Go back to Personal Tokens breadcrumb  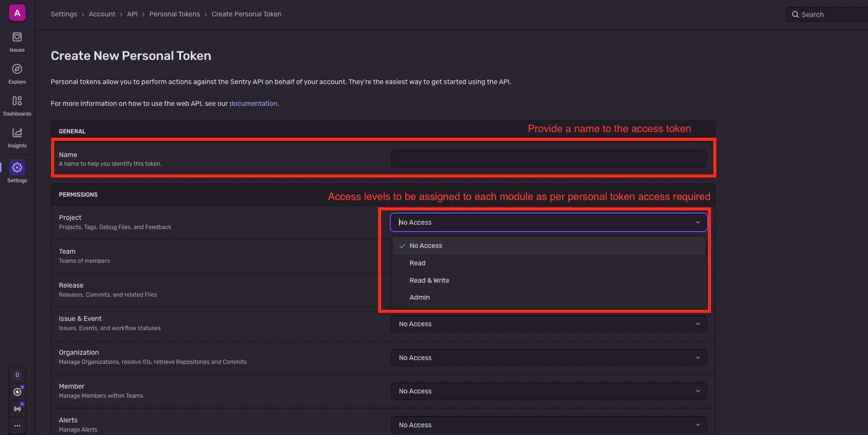click(174, 14)
